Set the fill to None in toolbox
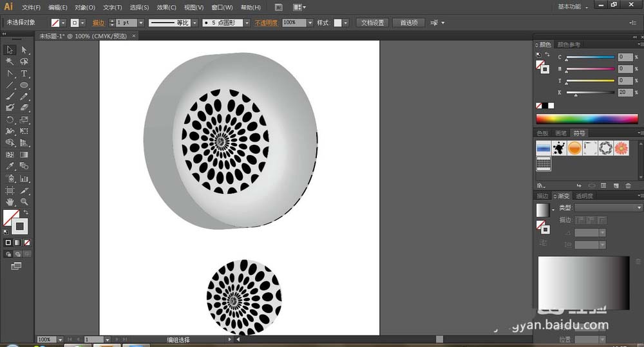The width and height of the screenshot is (644, 347). coord(26,243)
